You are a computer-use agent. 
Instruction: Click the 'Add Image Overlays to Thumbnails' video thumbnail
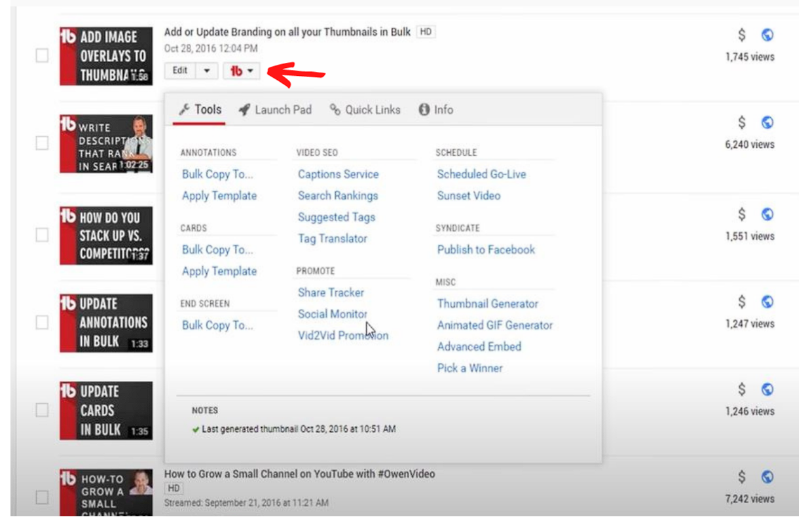pyautogui.click(x=106, y=56)
